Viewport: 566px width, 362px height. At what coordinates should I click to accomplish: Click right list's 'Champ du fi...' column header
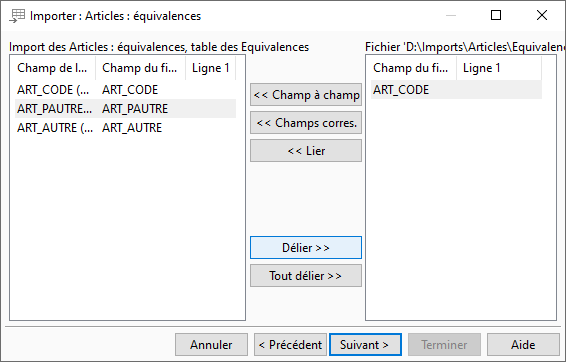413,68
